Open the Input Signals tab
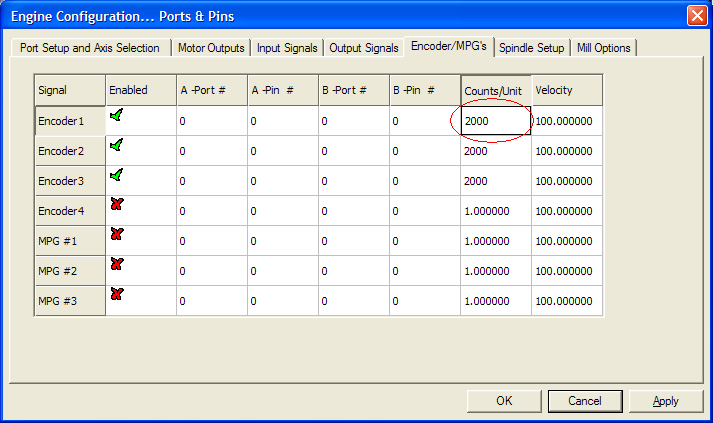713x423 pixels. tap(287, 48)
